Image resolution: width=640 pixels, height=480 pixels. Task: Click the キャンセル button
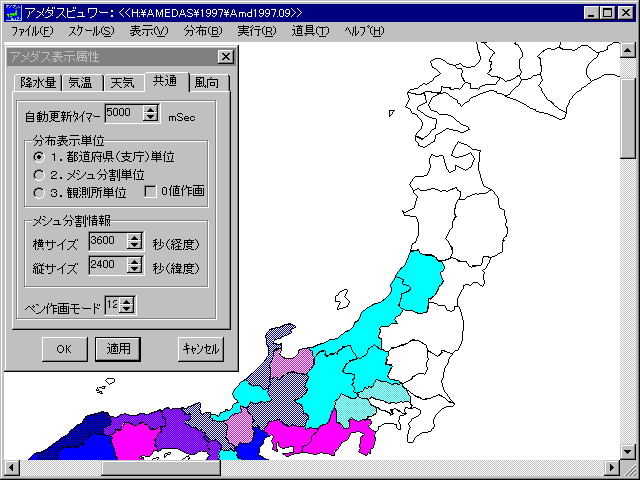tap(201, 349)
